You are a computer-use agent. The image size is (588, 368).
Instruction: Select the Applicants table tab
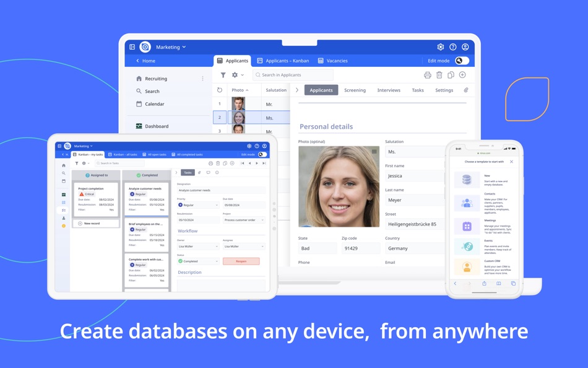[x=233, y=61]
